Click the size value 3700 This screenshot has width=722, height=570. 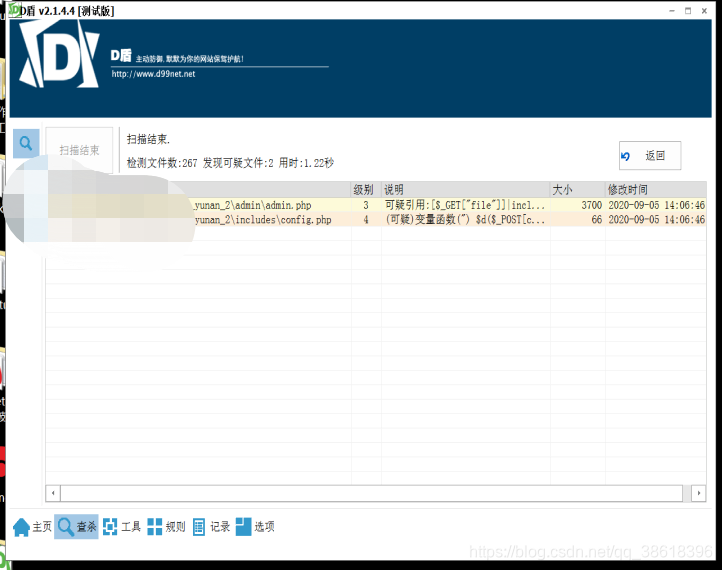click(x=591, y=205)
